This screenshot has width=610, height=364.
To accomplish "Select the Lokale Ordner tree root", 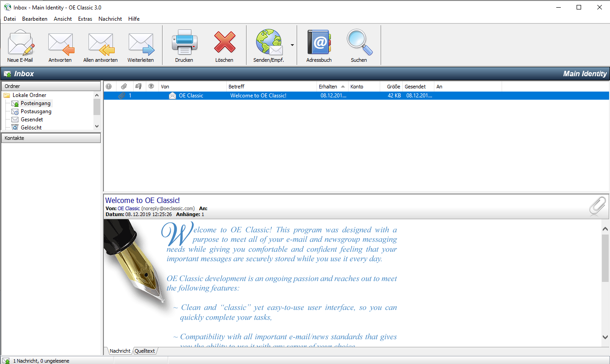I will (x=29, y=95).
